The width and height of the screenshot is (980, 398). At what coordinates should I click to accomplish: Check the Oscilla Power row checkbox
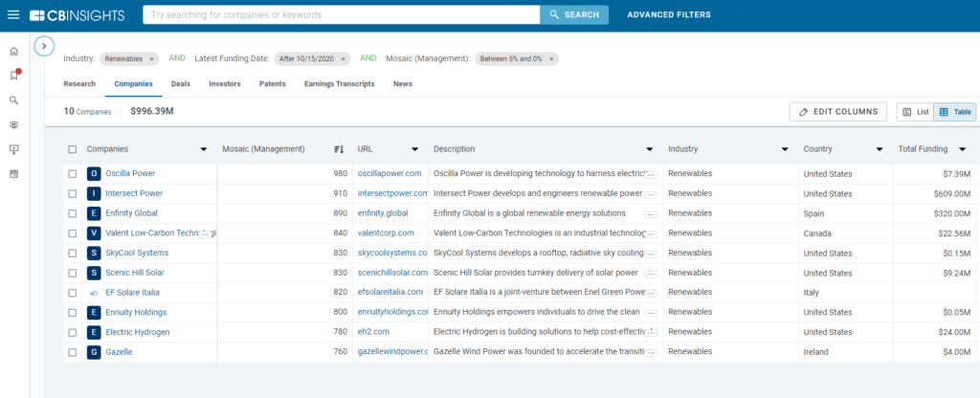[x=73, y=174]
